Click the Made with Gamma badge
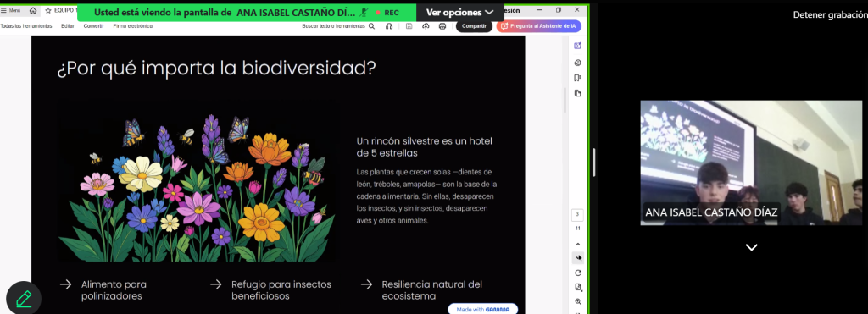868x314 pixels. (482, 309)
